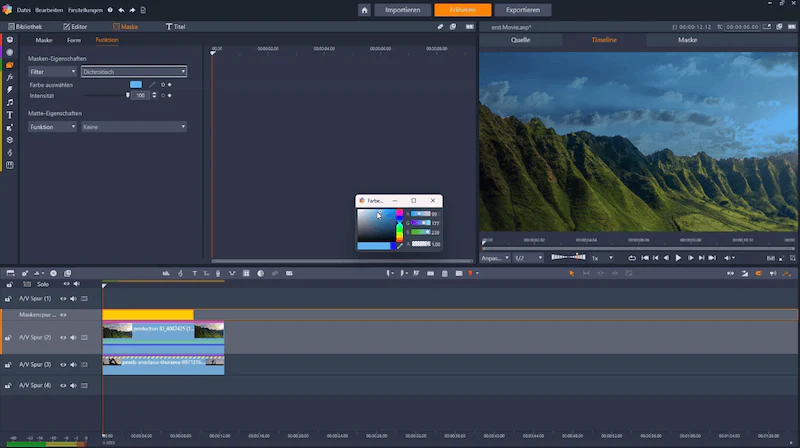Switch preview to Quelle tab
The image size is (800, 448).
click(x=520, y=40)
